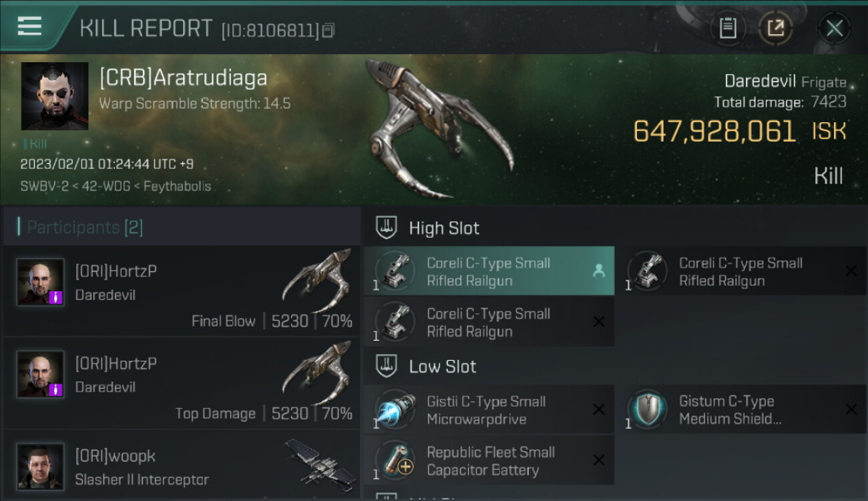Click the person icon on highlighted railgun
Image resolution: width=868 pixels, height=501 pixels.
[x=598, y=271]
